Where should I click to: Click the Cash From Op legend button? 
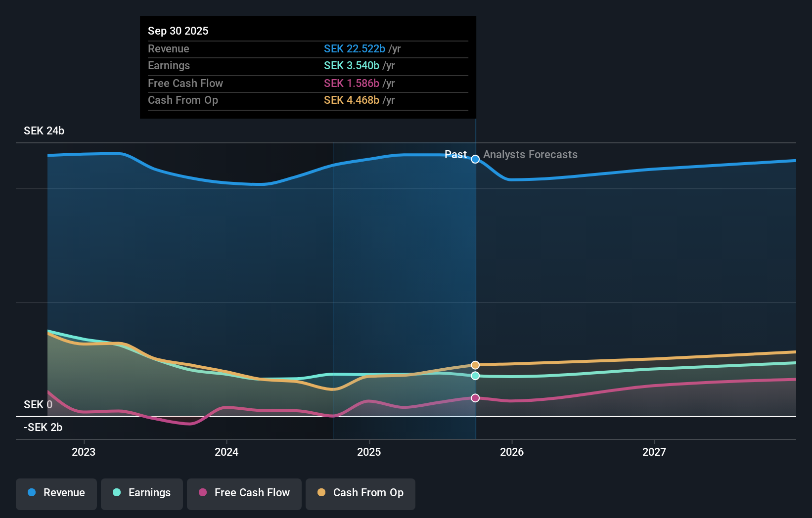pyautogui.click(x=360, y=493)
